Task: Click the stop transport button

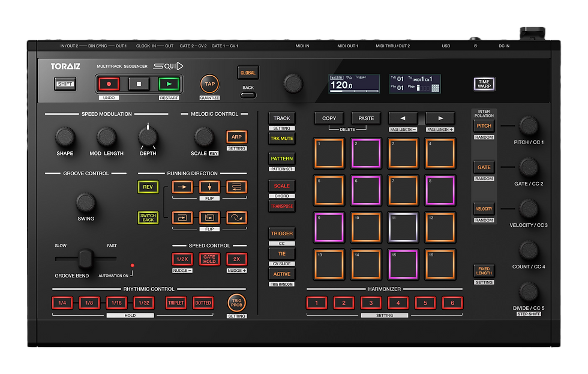Action: pos(139,84)
